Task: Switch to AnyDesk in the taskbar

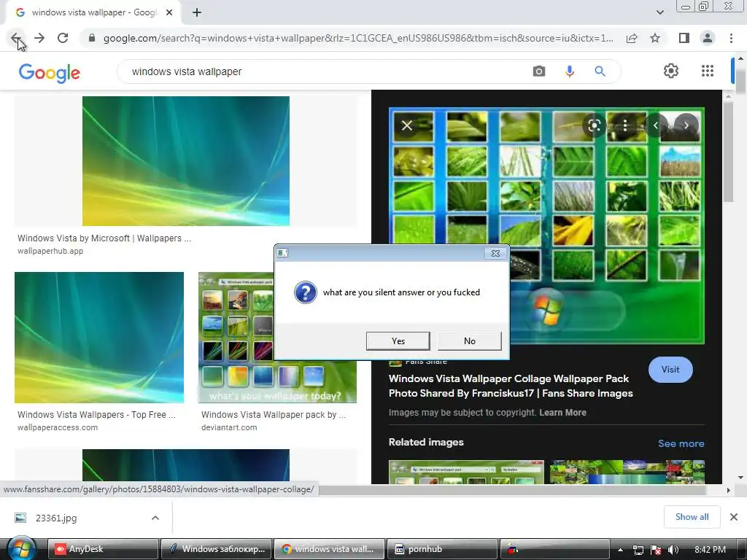Action: pyautogui.click(x=104, y=549)
